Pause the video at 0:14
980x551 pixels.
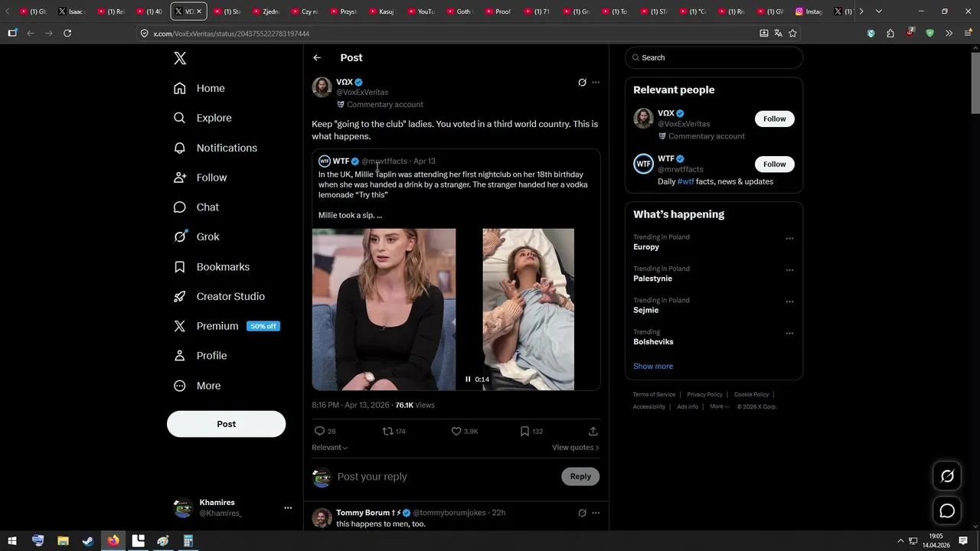tap(468, 379)
